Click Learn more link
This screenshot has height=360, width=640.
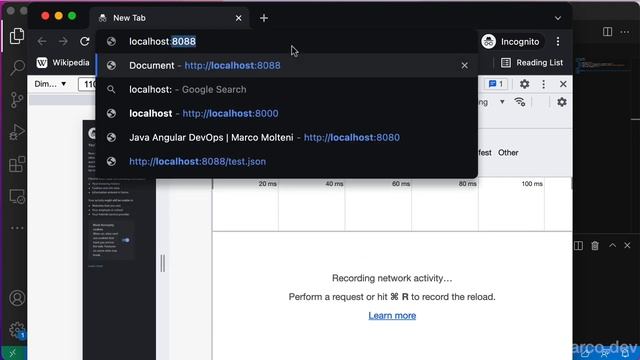(392, 316)
